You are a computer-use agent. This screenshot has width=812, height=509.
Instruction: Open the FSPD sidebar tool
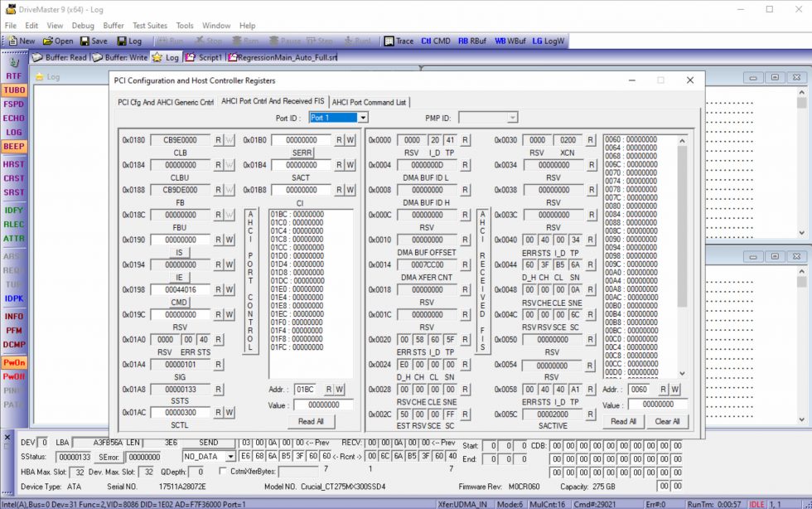pos(14,104)
